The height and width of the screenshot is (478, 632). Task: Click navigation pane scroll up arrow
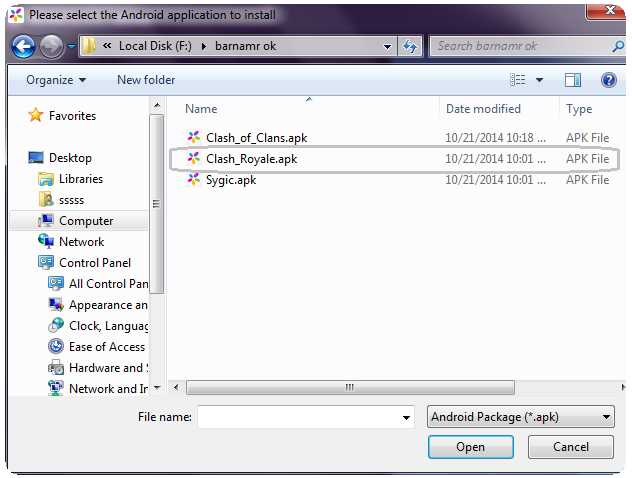point(157,106)
